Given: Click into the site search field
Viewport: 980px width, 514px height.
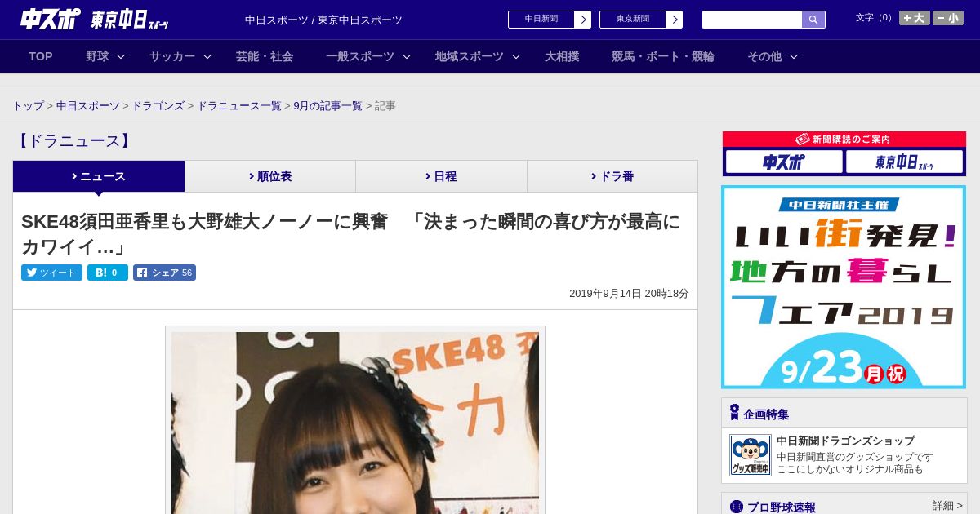Looking at the screenshot, I should pos(752,20).
